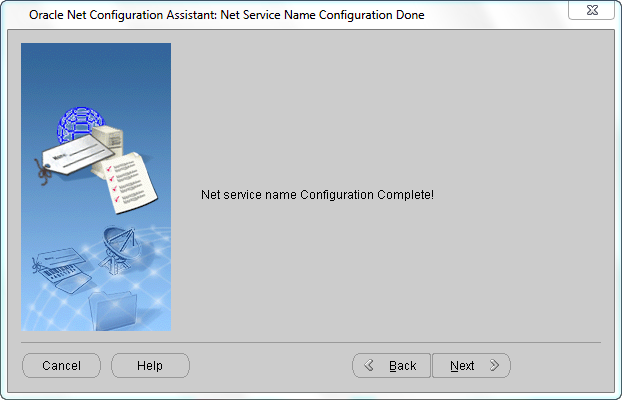This screenshot has height=400, width=622.
Task: Click the window title text
Action: point(227,15)
